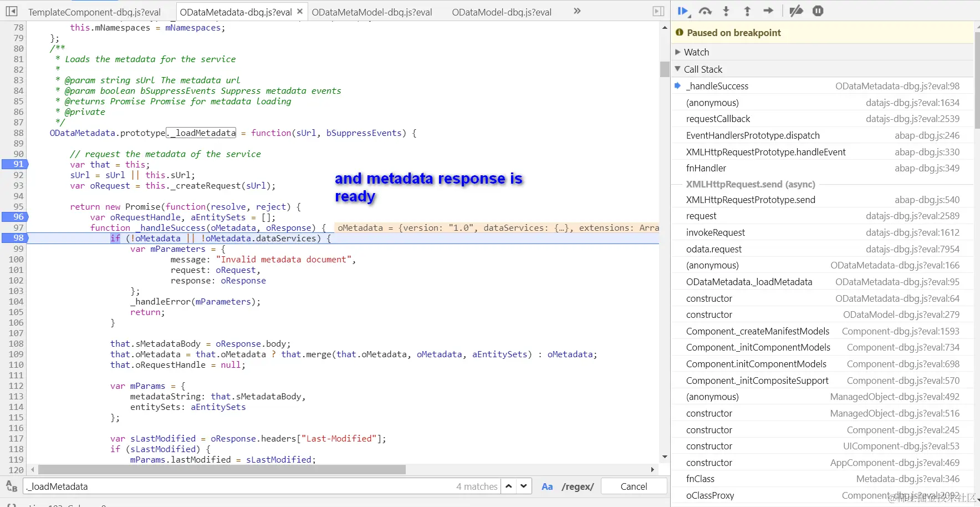Screen dimensions: 980x507
Task: Select Component._createManifestModels stack frame
Action: 823,331
